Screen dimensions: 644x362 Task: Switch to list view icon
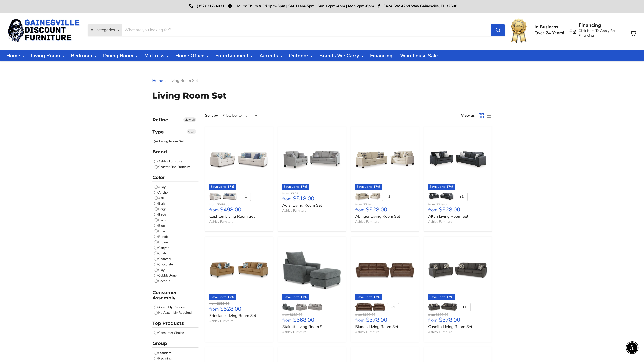(488, 115)
